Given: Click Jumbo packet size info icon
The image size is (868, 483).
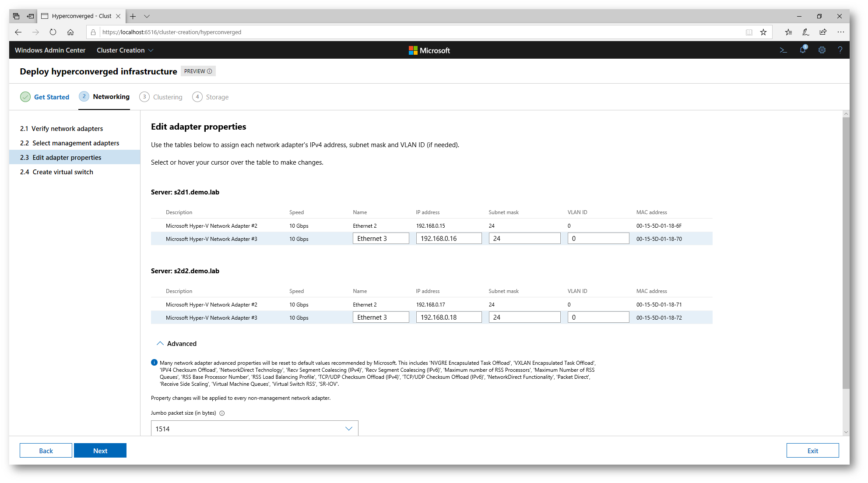Looking at the screenshot, I should (x=222, y=413).
